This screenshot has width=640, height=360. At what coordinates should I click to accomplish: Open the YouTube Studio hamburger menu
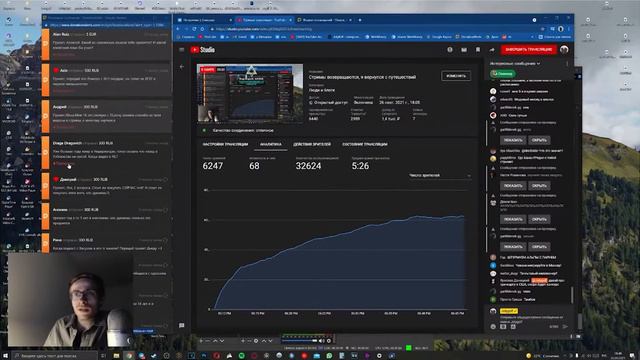[182, 49]
